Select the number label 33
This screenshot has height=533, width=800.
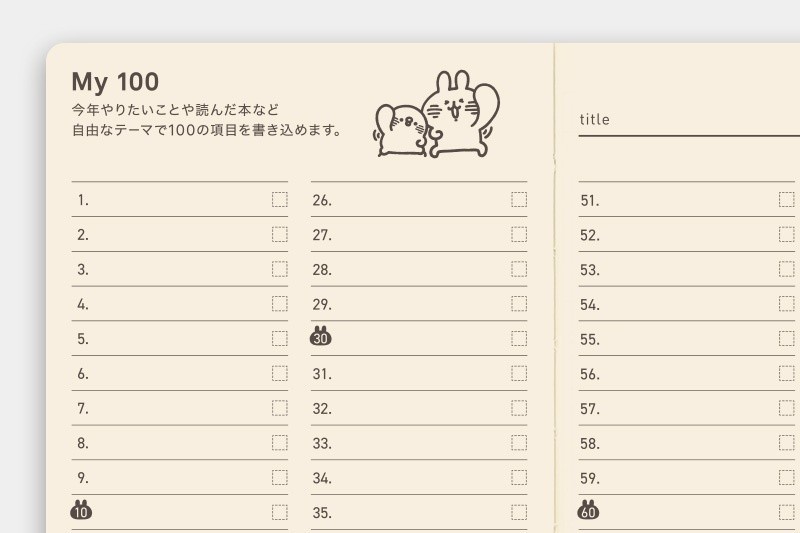point(322,443)
